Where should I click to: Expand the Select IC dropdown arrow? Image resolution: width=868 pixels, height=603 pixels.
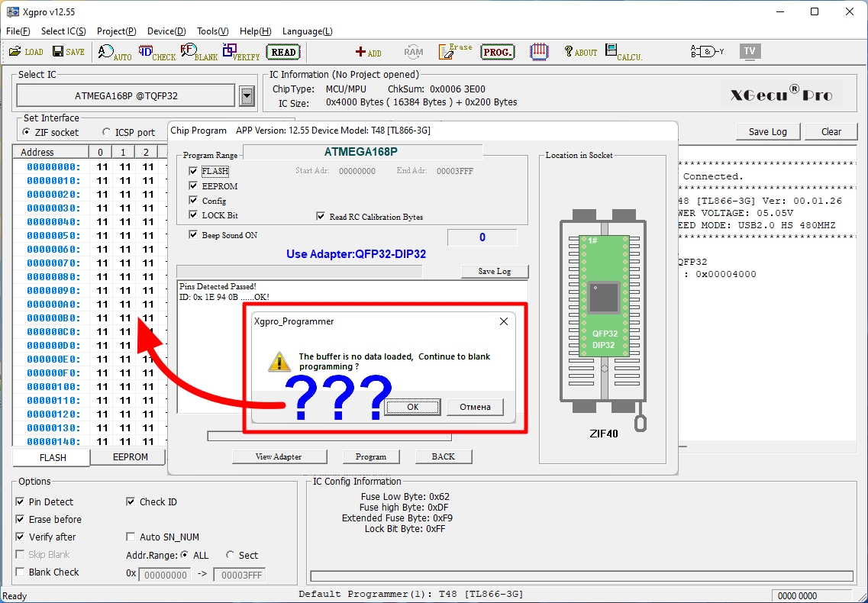(x=247, y=96)
